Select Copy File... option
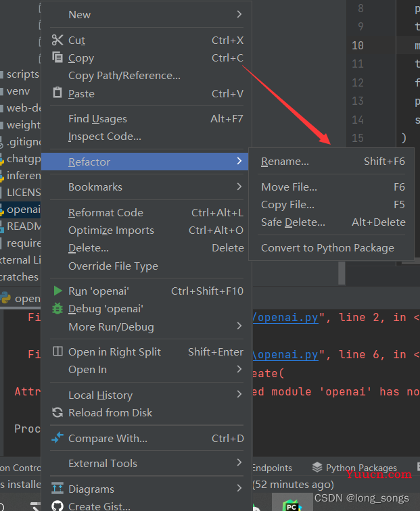420x511 pixels. [x=332, y=205]
